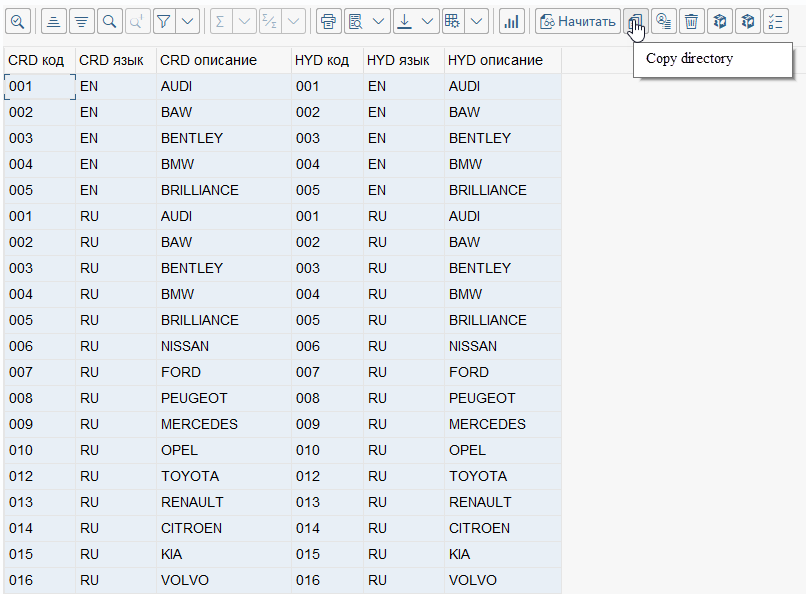Click the Sigma total icon
Image resolution: width=806 pixels, height=594 pixels.
tap(221, 22)
